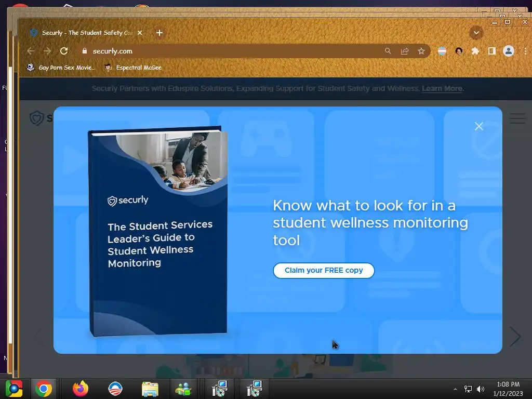Open the Extensions puzzle piece menu
The height and width of the screenshot is (399, 532).
(x=475, y=51)
